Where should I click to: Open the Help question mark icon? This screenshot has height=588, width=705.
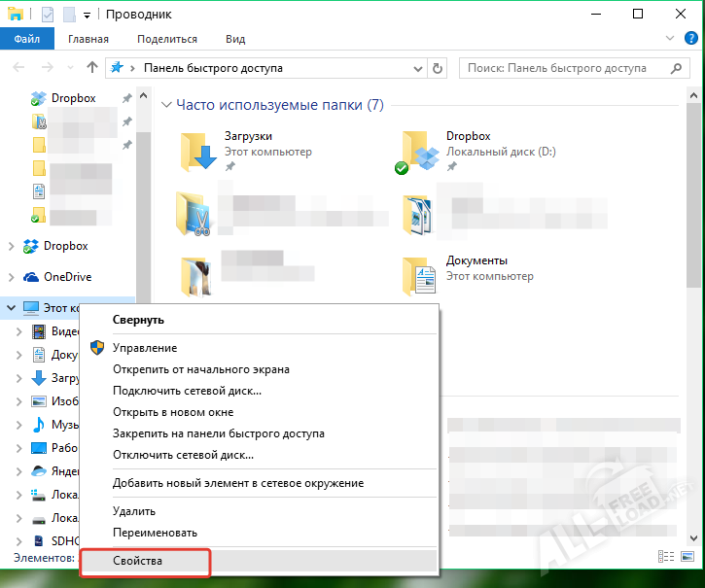691,38
